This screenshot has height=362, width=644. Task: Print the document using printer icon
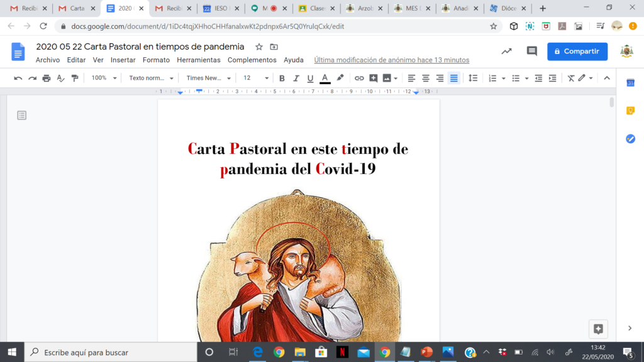(47, 78)
